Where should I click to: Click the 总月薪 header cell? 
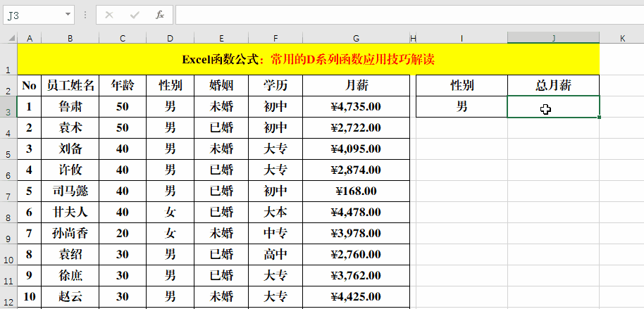(553, 85)
